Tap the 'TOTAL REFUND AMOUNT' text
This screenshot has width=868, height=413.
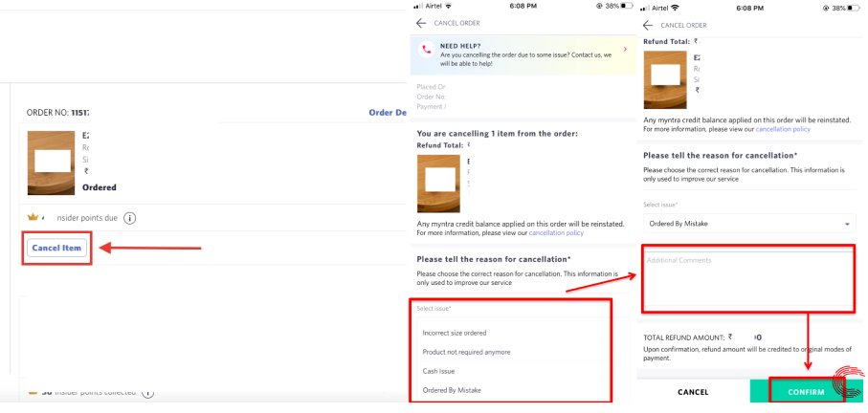[x=683, y=337]
